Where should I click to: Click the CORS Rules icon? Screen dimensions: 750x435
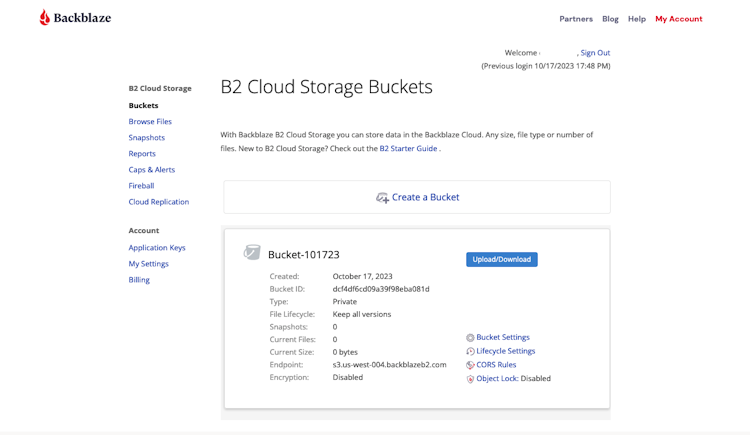pos(470,365)
